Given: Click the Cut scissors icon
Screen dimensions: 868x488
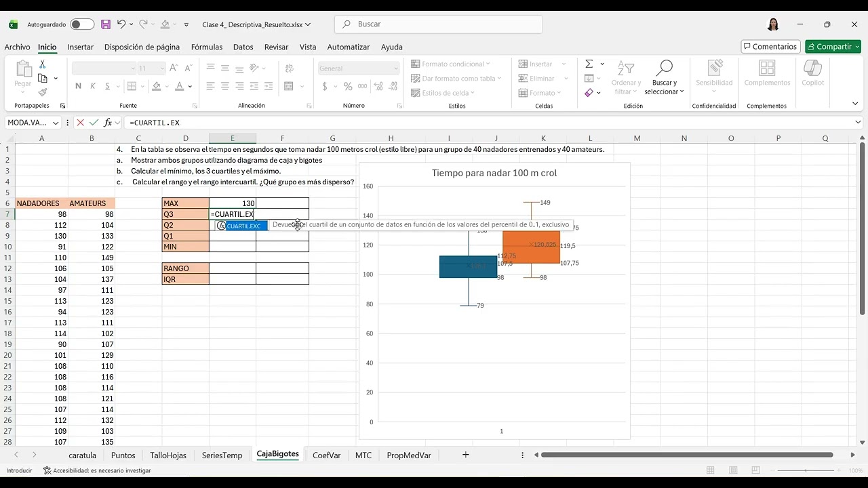Looking at the screenshot, I should (42, 64).
